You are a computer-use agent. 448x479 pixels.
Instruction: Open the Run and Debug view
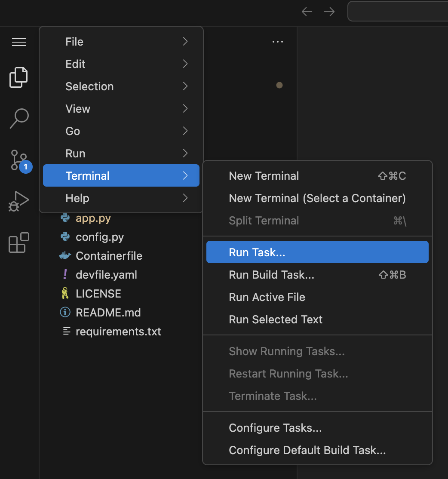18,201
